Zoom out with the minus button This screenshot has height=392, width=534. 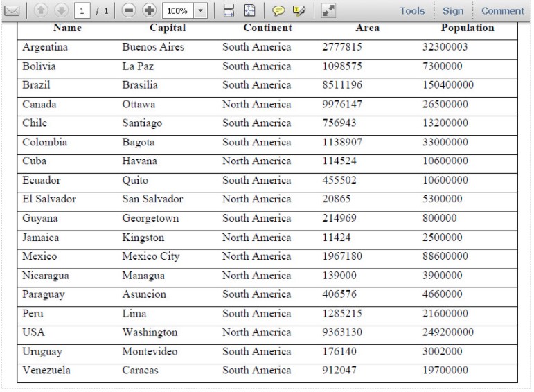pos(129,11)
